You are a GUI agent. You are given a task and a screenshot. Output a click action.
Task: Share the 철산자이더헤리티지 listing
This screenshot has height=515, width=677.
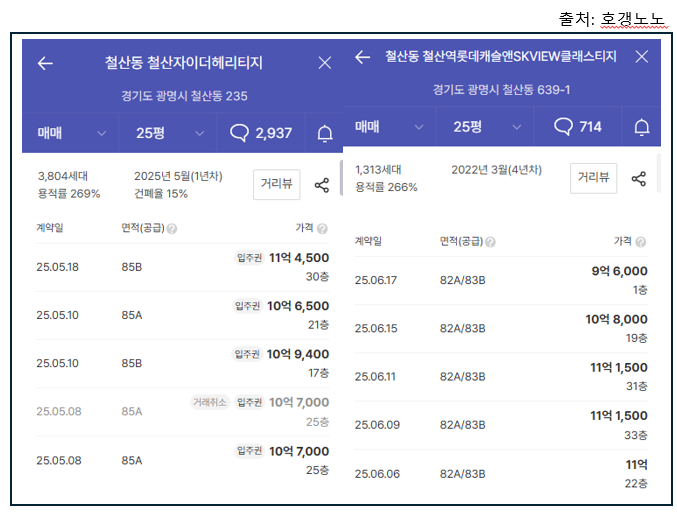click(x=322, y=185)
